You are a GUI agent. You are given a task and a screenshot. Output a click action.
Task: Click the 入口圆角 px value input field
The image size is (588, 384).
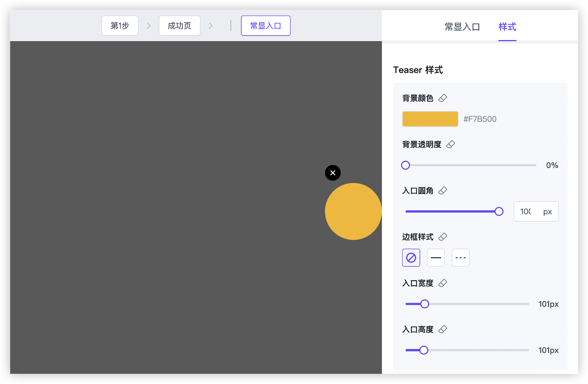(526, 211)
